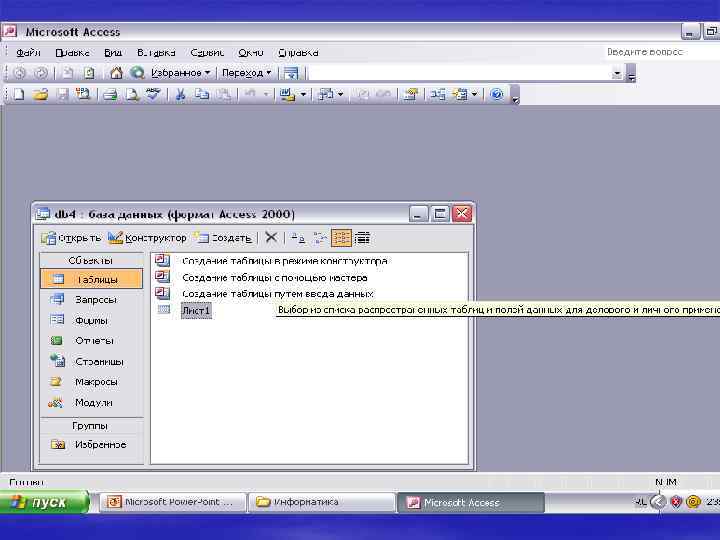The width and height of the screenshot is (720, 540).
Task: Click the Delete X icon in the db4 window
Action: 271,237
